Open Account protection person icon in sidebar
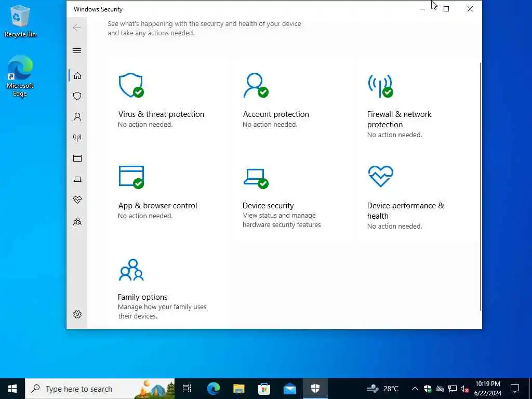532x399 pixels. pos(77,117)
